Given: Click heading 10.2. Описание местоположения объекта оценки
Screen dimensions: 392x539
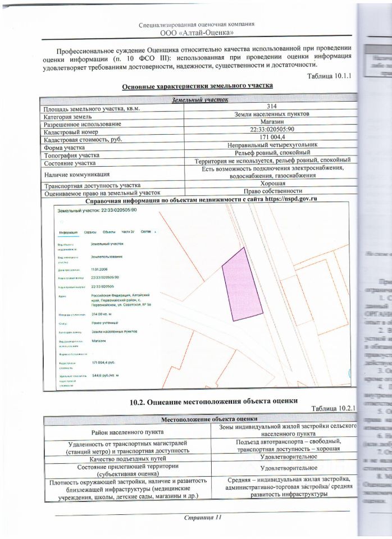Looking at the screenshot, I should click(x=213, y=401).
